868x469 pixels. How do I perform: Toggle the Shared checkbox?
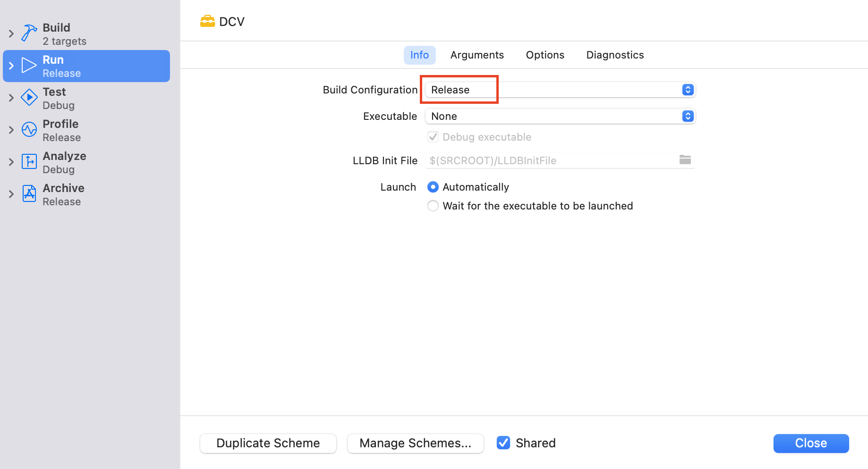point(503,443)
